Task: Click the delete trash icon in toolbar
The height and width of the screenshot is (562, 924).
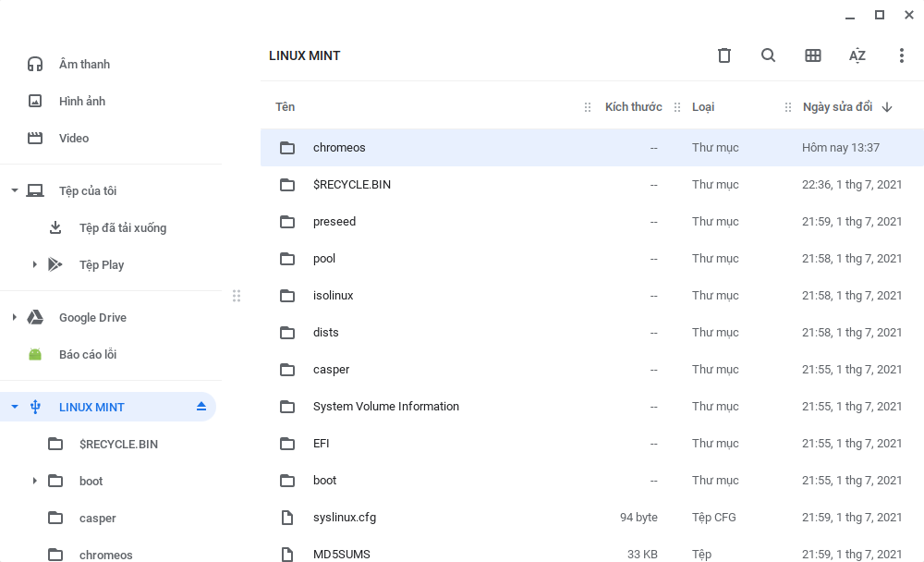Action: [x=724, y=55]
